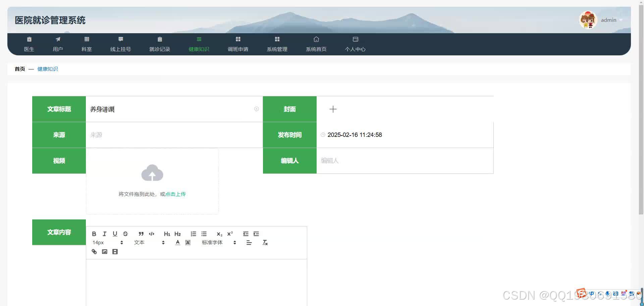This screenshot has width=644, height=306.
Task: Insert a code block in the editor
Action: pyautogui.click(x=151, y=234)
